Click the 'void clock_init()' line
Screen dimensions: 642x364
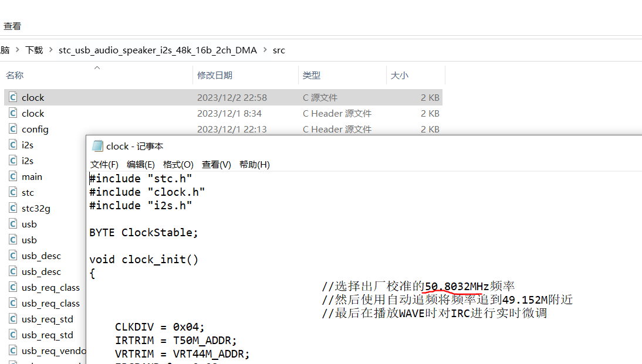coord(144,259)
